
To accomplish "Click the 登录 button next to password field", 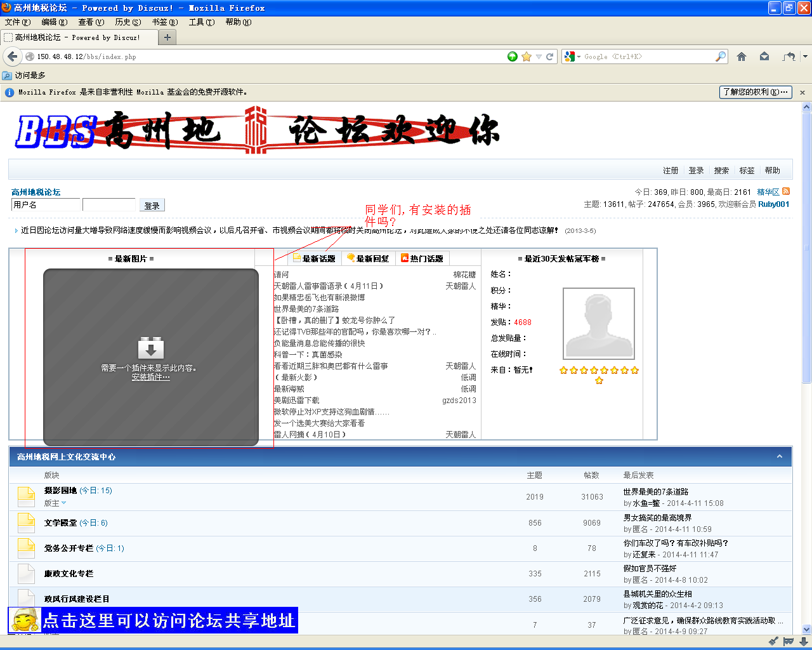I will (152, 205).
